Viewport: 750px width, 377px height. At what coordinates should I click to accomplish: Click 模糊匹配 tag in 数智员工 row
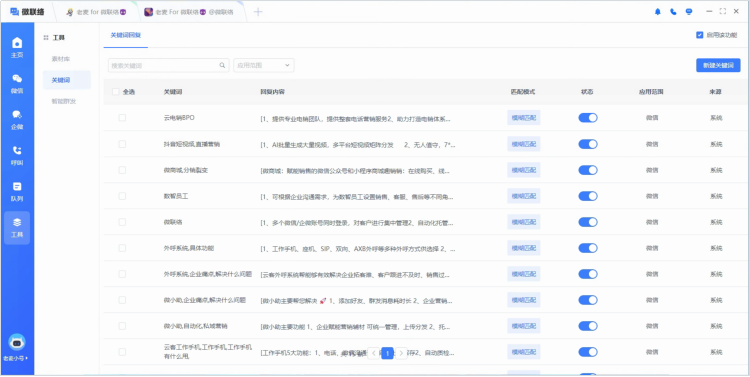[524, 196]
